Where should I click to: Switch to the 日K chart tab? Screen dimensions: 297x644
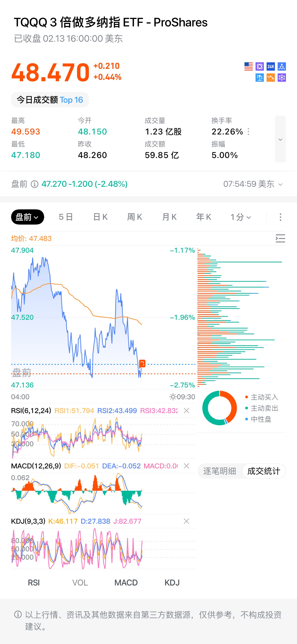[101, 217]
